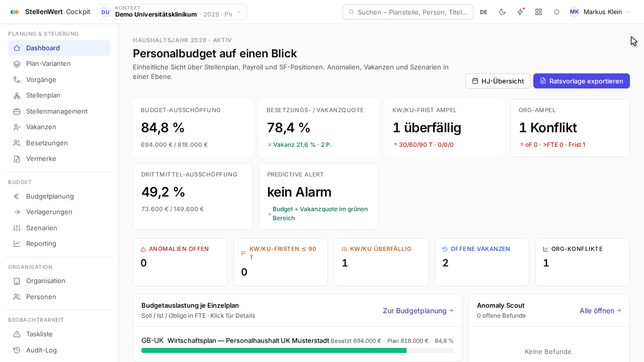Click the MK avatar badge
The image size is (644, 362).
coord(574,12)
